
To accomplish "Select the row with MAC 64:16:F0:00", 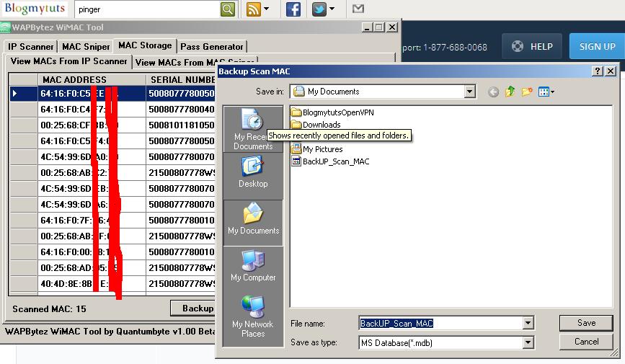I will tap(112, 252).
